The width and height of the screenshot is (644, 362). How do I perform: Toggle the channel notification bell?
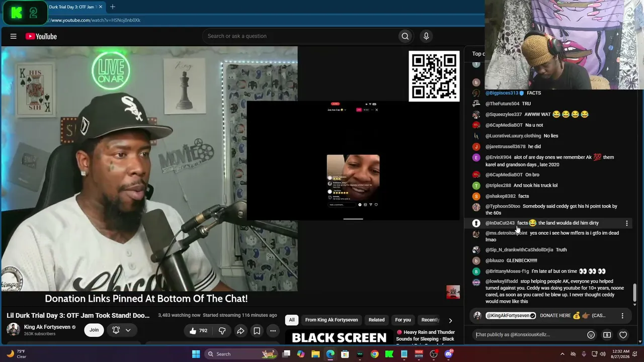[x=116, y=330]
